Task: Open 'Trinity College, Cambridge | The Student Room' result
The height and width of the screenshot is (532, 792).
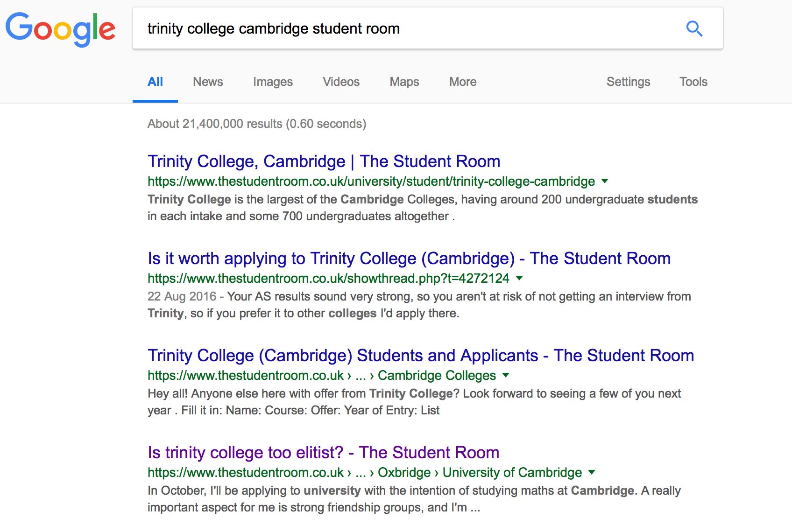Action: pyautogui.click(x=324, y=161)
